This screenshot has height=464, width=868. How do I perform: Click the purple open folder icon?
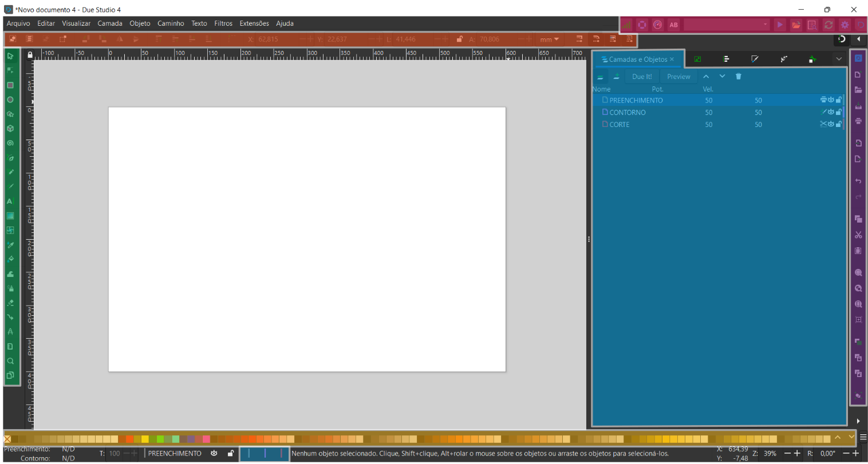point(796,25)
